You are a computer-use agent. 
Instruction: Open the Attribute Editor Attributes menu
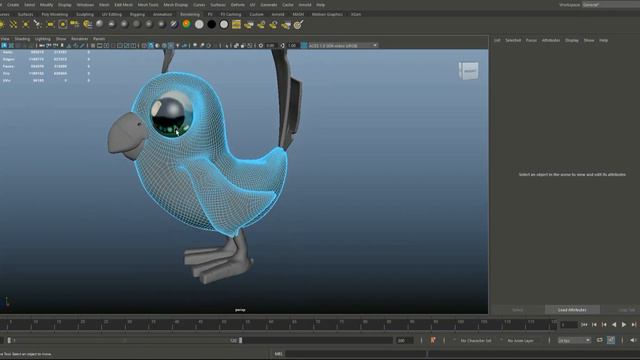point(551,40)
